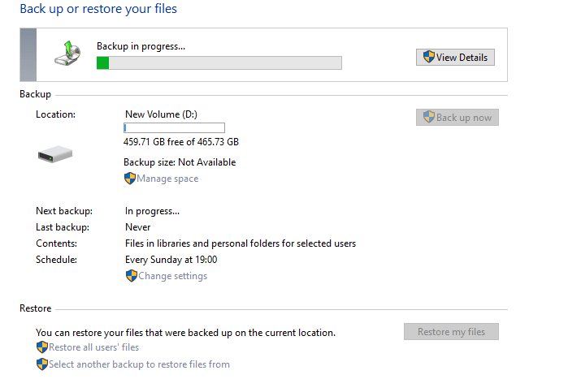
Task: Choose Restore all users' files link
Action: (x=93, y=347)
